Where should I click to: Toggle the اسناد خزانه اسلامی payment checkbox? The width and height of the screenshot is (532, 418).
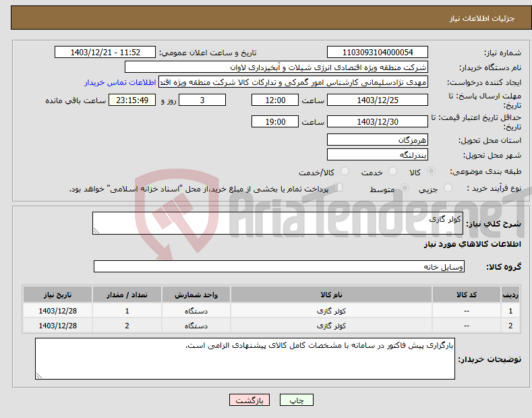[x=338, y=187]
